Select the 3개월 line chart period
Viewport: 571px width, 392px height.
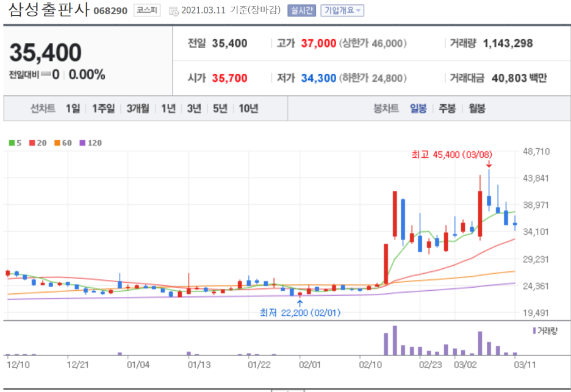tap(138, 109)
